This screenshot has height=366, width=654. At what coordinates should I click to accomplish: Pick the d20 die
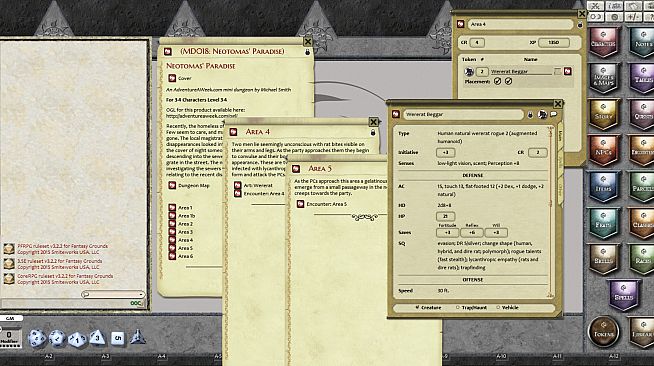click(x=37, y=338)
